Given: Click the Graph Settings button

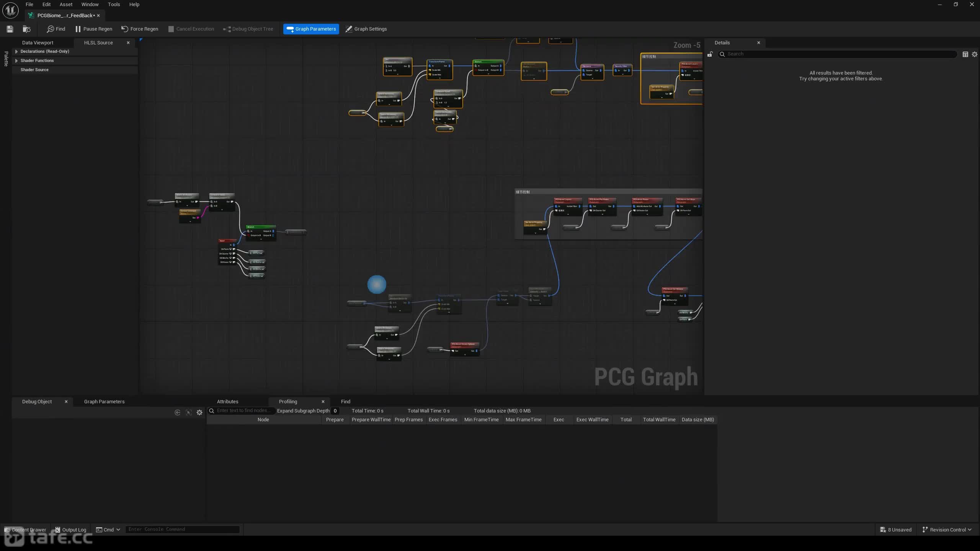Looking at the screenshot, I should 366,29.
